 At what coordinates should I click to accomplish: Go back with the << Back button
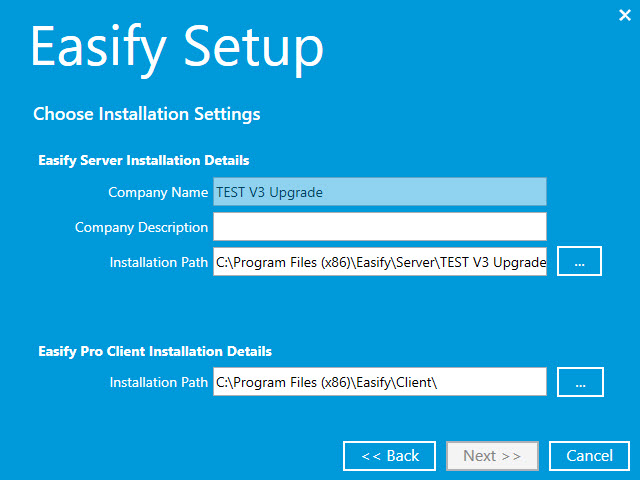[389, 456]
